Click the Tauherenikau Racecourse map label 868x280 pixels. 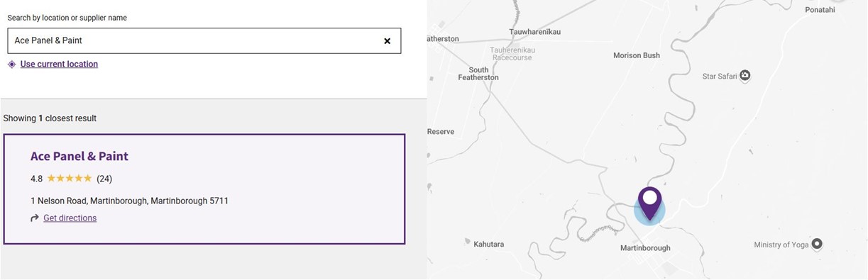[512, 54]
